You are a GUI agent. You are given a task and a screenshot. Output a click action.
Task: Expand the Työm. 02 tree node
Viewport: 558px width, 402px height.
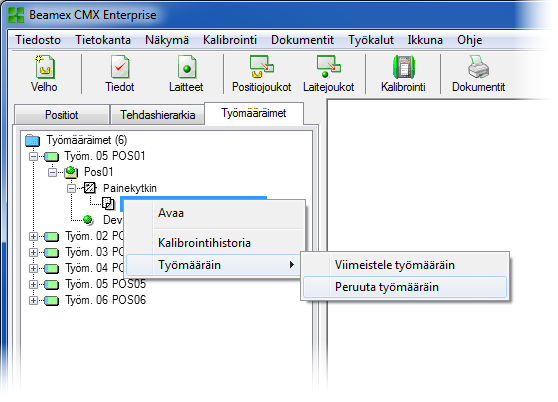(x=33, y=236)
